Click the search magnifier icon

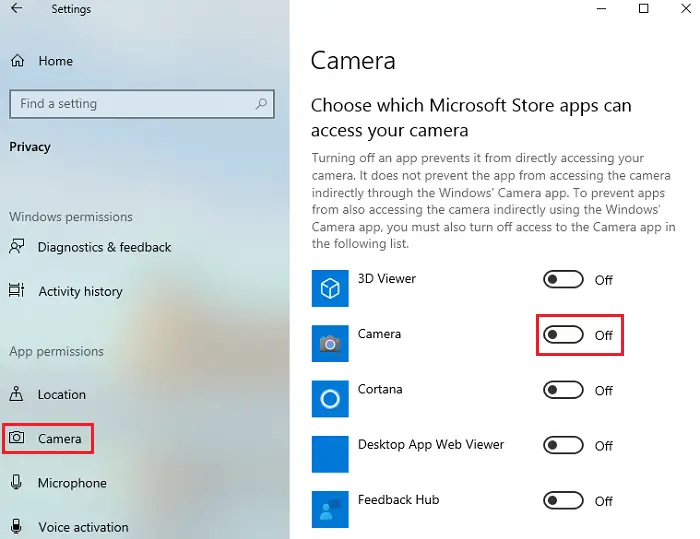261,104
